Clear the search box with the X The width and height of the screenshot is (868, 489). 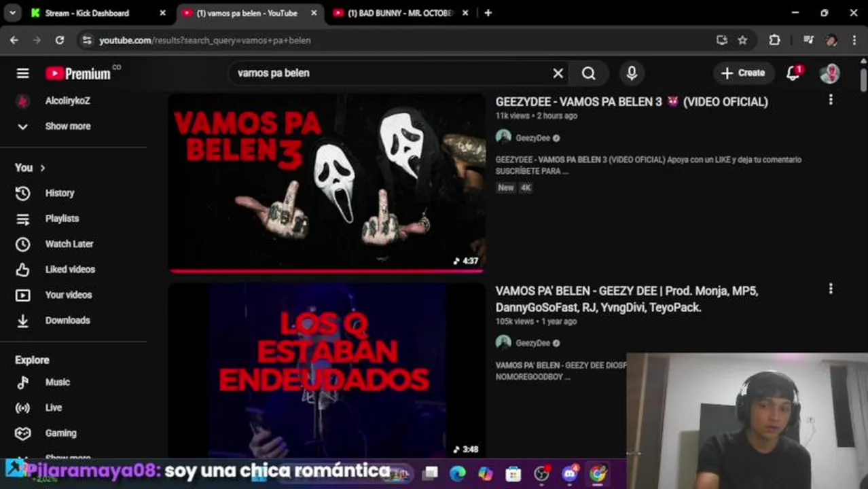click(558, 73)
